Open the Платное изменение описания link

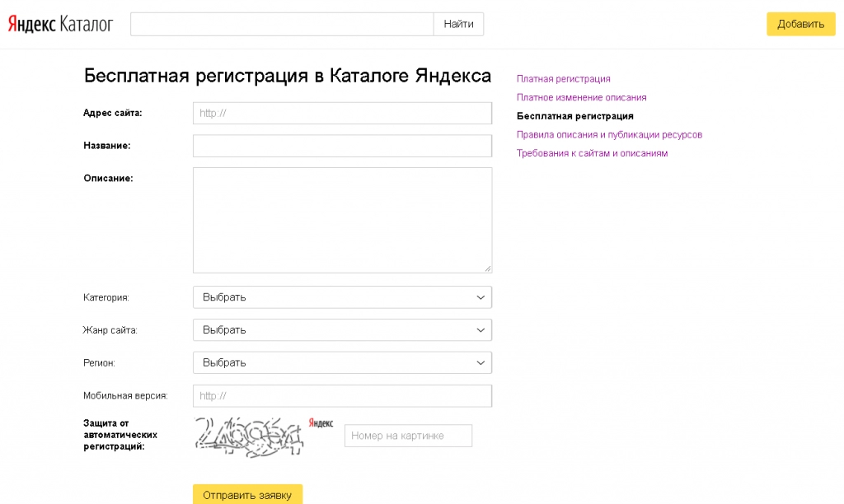click(581, 97)
